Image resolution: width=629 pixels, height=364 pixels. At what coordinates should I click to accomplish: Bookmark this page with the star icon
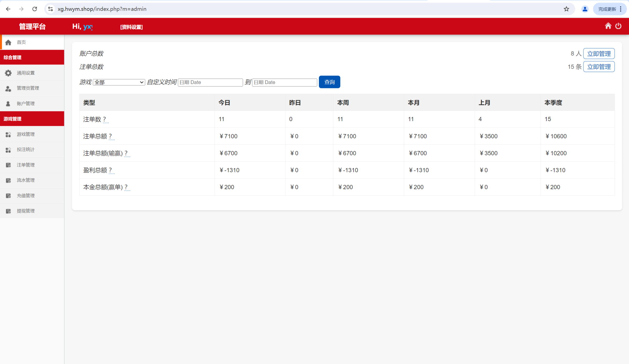click(566, 9)
